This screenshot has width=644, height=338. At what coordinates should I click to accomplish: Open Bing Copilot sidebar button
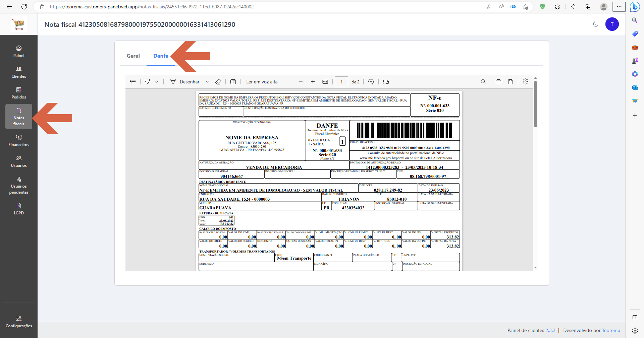point(635,7)
